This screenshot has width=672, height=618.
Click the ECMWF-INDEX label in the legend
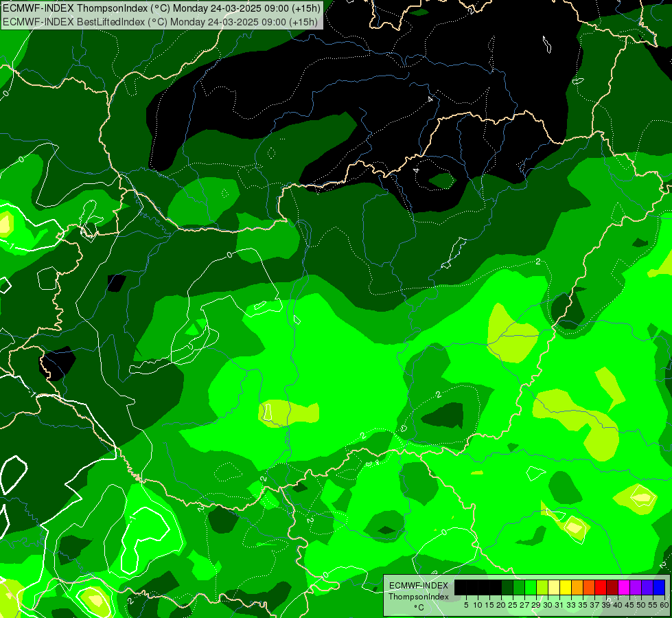(x=419, y=586)
